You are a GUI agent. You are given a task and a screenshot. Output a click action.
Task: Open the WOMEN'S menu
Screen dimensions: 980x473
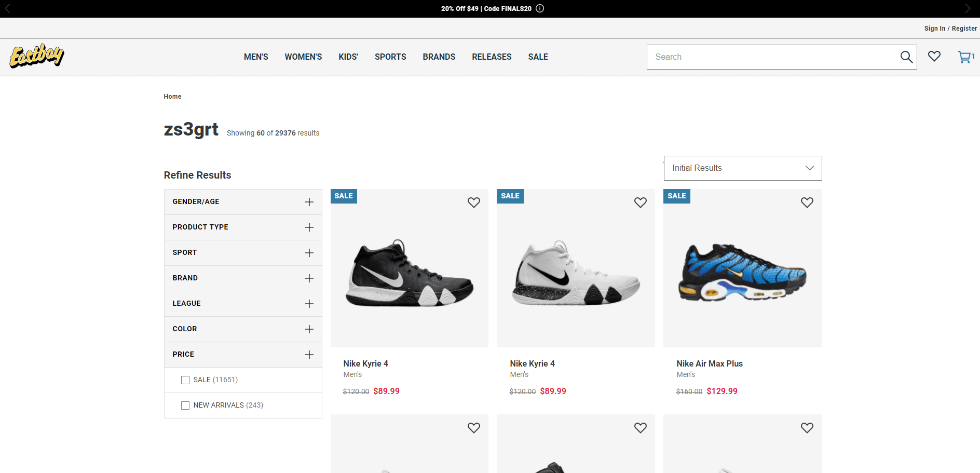pyautogui.click(x=303, y=57)
